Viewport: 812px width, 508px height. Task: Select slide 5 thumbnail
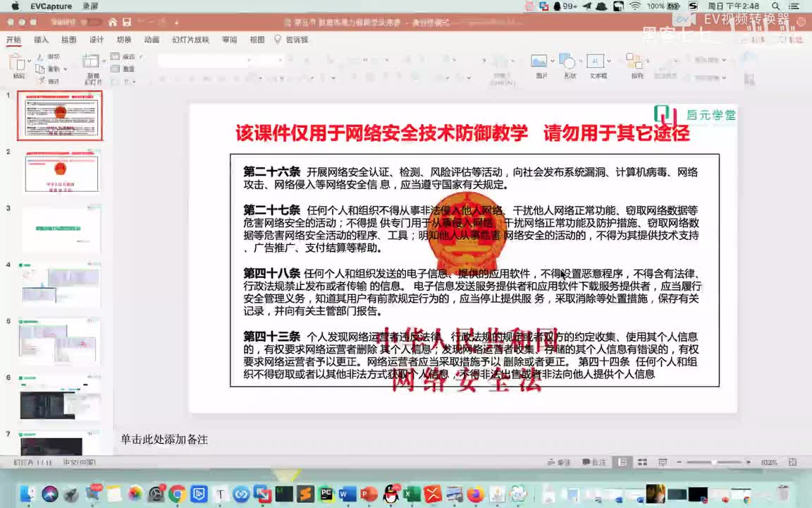[60, 341]
